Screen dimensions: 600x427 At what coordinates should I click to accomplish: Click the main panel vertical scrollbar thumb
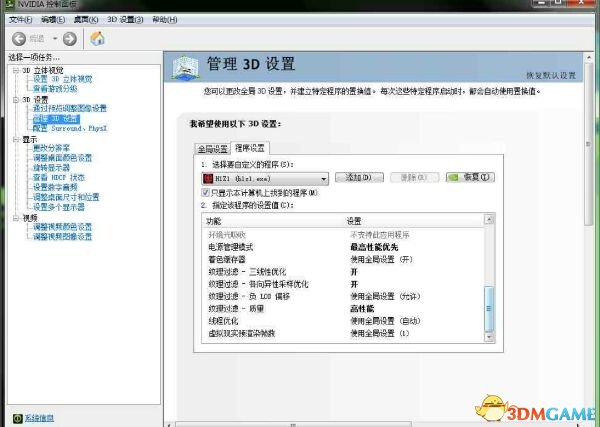[x=589, y=144]
